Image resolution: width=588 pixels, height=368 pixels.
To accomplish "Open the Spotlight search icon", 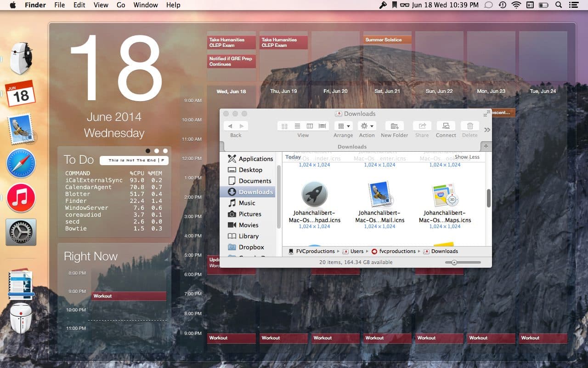I will [559, 5].
